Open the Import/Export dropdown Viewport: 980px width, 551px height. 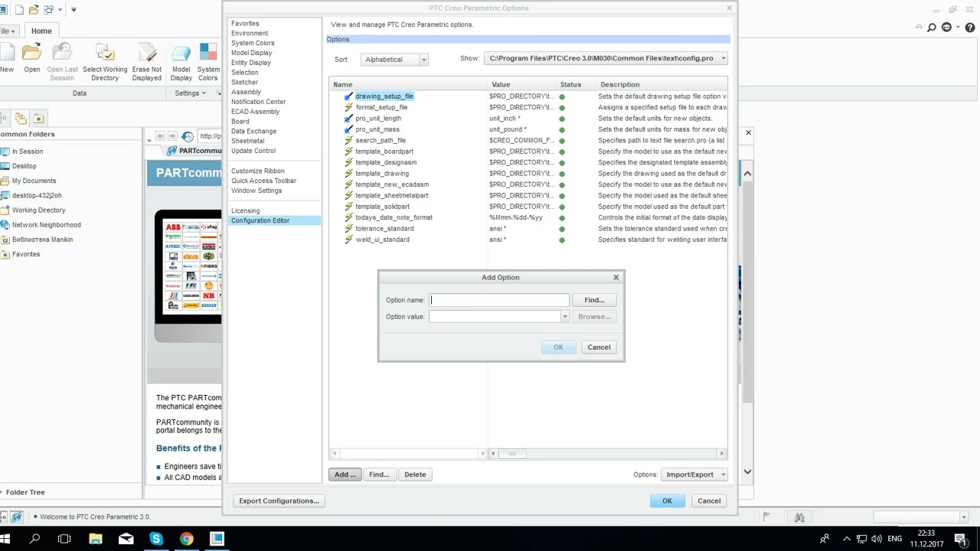coord(694,474)
